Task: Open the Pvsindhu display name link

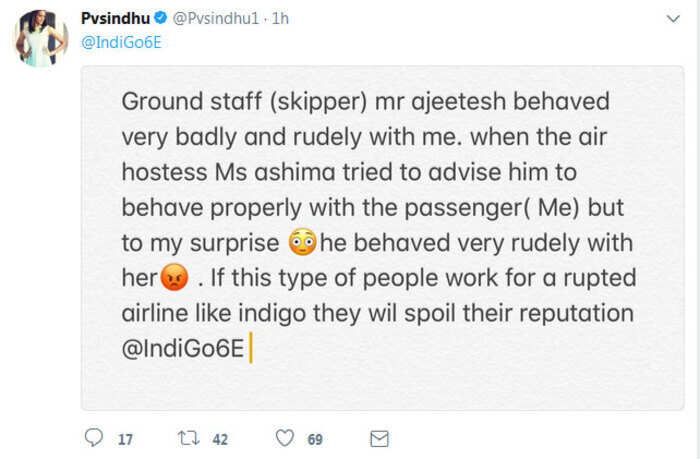Action: [115, 18]
